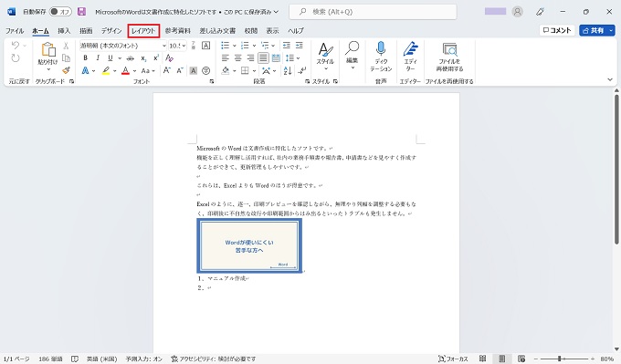The width and height of the screenshot is (621, 364).
Task: Toggle italic formatting
Action: 98,58
